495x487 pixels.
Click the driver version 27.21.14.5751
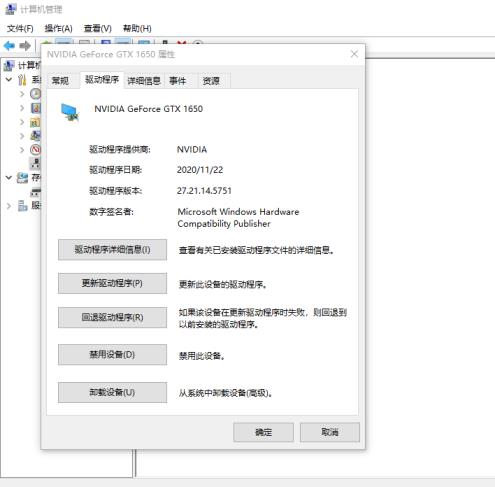(204, 191)
